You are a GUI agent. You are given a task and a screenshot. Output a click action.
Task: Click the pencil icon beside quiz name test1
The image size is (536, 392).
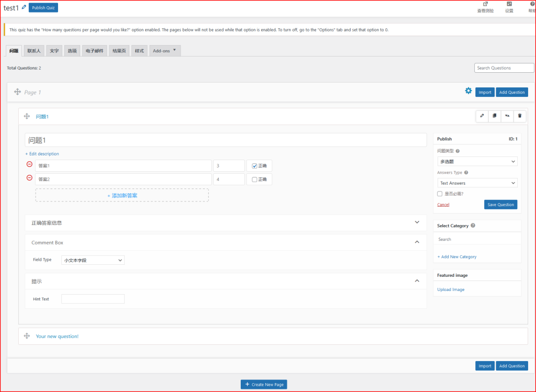(x=24, y=7)
